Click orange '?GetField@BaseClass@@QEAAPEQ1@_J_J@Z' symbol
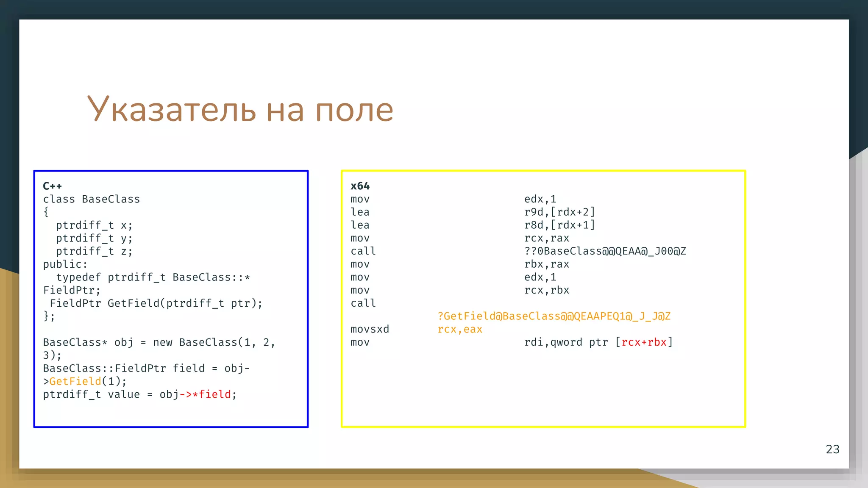 (554, 316)
